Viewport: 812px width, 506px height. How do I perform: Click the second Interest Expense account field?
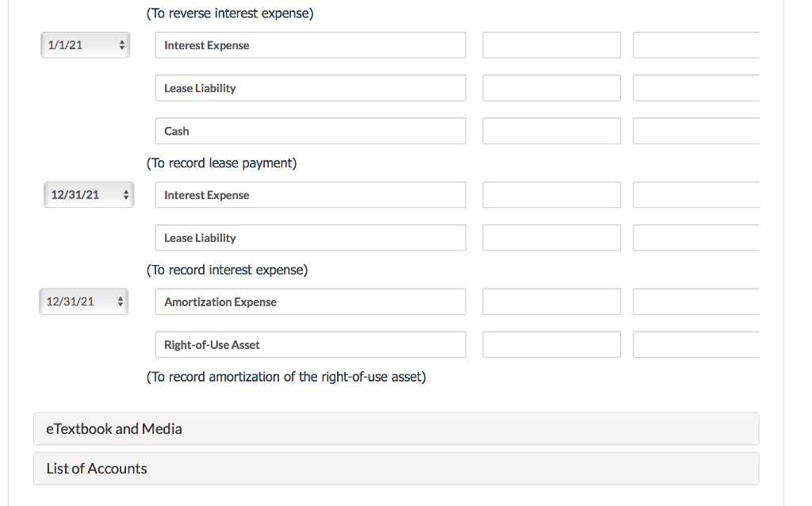310,194
